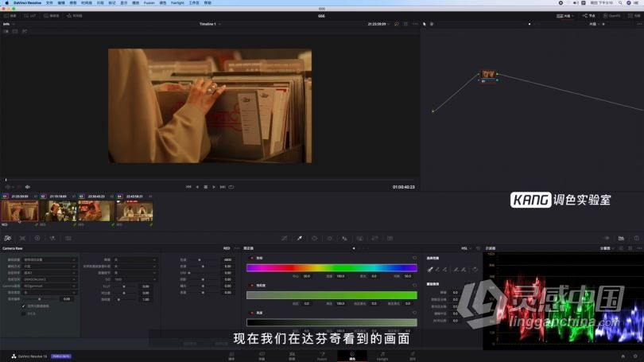Viewport: 644px width, 362px height.
Task: Open the Color Match palette icon
Action: pos(22,239)
